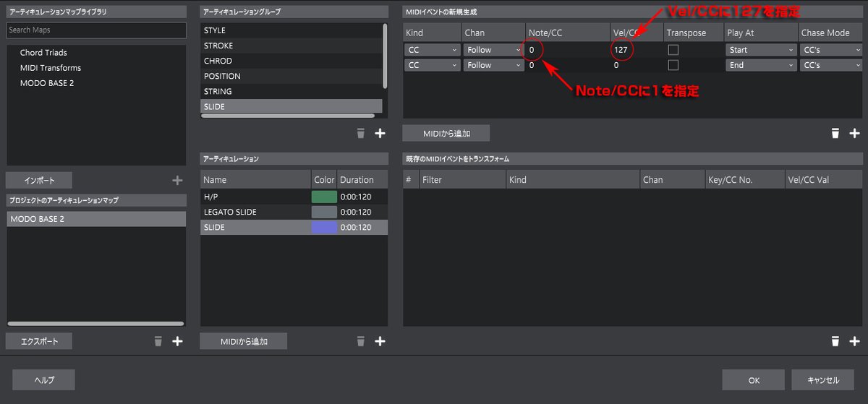Click the Vel/CC value 127

(x=621, y=50)
